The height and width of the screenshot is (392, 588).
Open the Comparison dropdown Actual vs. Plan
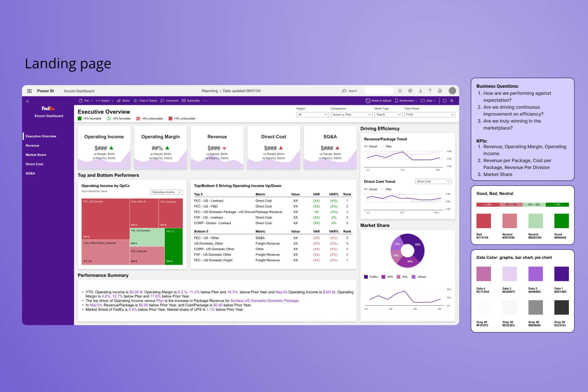pos(352,115)
